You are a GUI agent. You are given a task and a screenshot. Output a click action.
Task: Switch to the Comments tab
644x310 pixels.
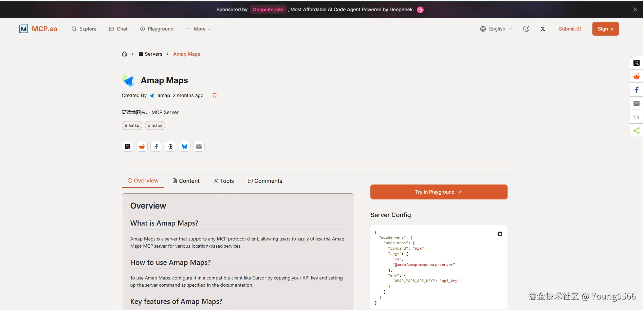coord(265,181)
